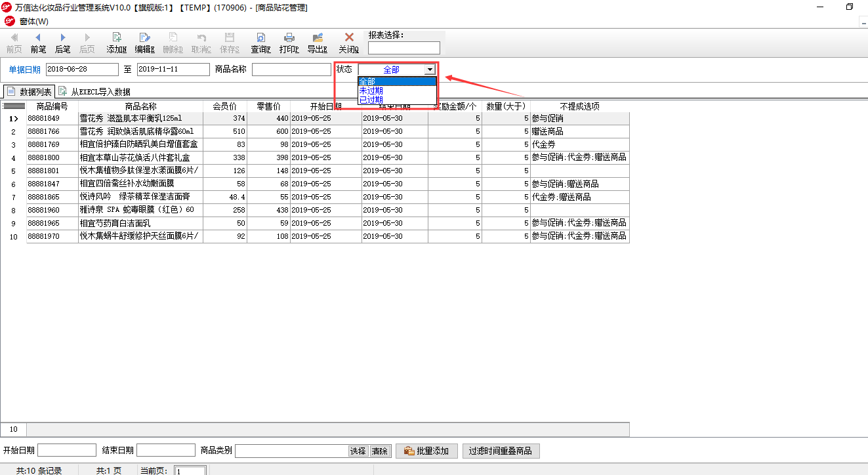
Task: Click the bottom 结束日期 input field
Action: coord(166,451)
